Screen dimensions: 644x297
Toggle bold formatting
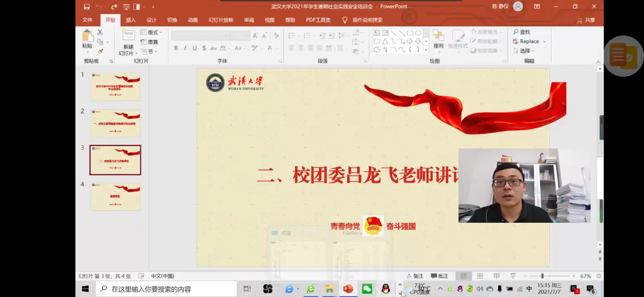[x=176, y=48]
